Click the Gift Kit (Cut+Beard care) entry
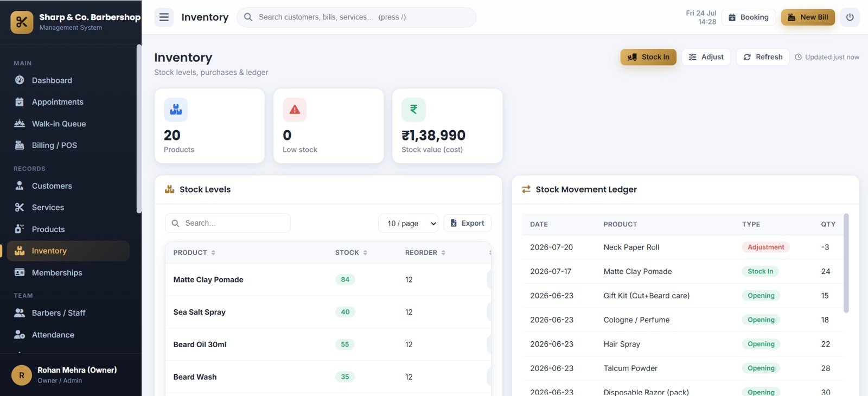Viewport: 868px width, 396px height. click(682, 296)
